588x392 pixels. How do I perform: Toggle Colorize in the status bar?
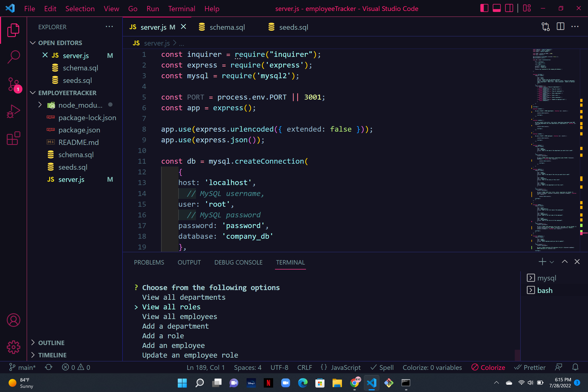pos(488,367)
